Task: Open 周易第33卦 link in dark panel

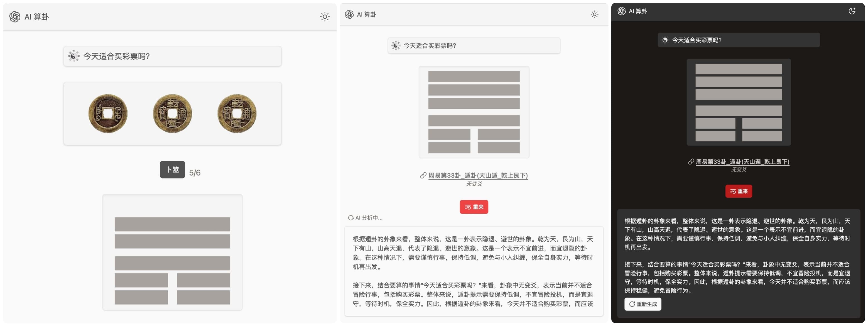Action: coord(742,161)
